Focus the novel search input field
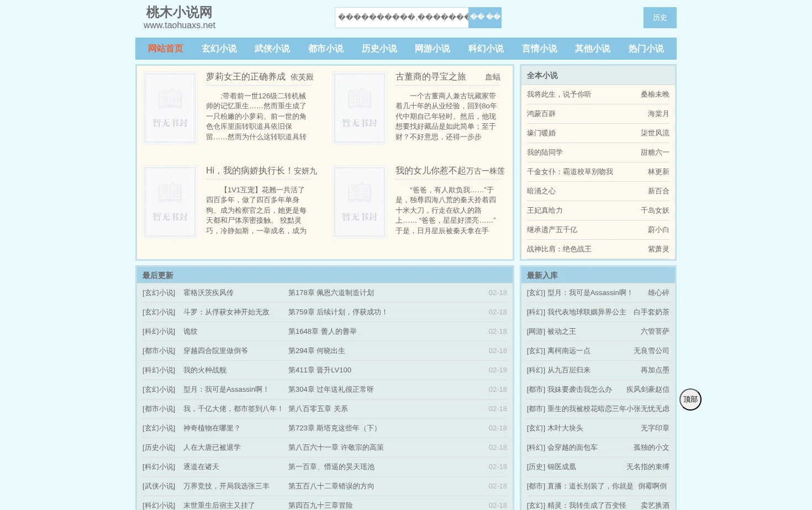The width and height of the screenshot is (812, 510). [x=402, y=18]
